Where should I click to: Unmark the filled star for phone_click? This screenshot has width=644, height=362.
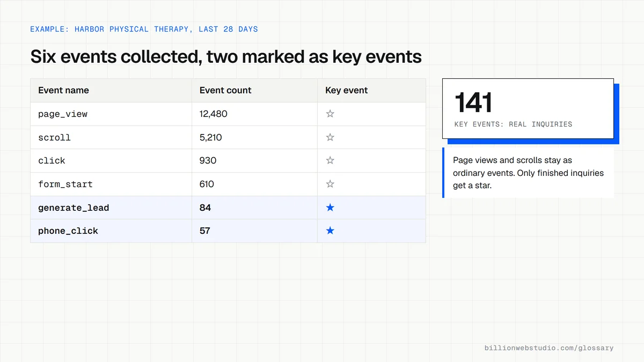pos(330,231)
